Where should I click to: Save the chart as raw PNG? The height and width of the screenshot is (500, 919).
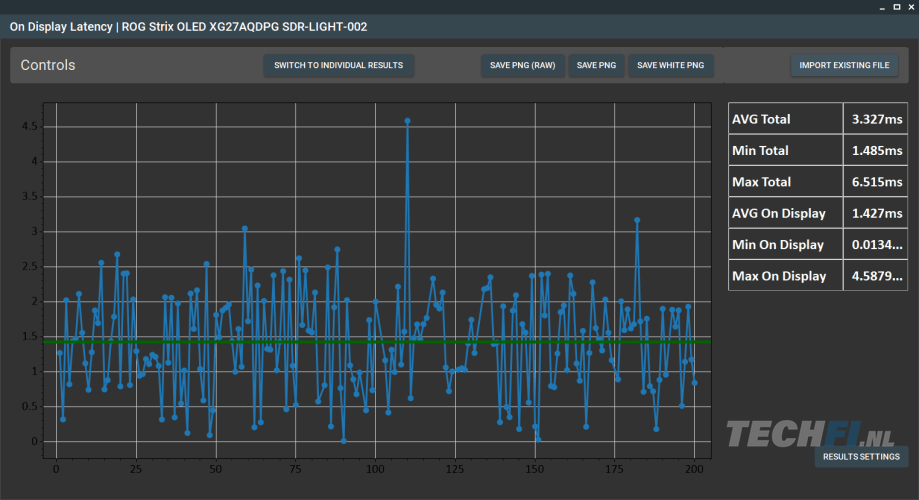pyautogui.click(x=522, y=65)
